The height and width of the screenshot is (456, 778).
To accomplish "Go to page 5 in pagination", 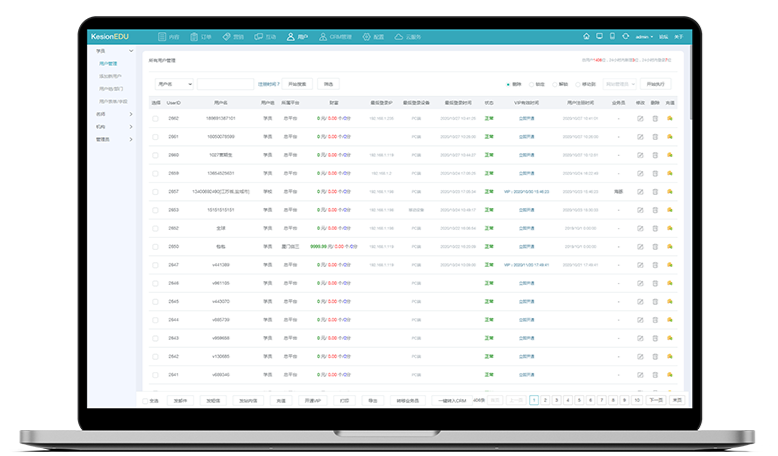I will (579, 400).
